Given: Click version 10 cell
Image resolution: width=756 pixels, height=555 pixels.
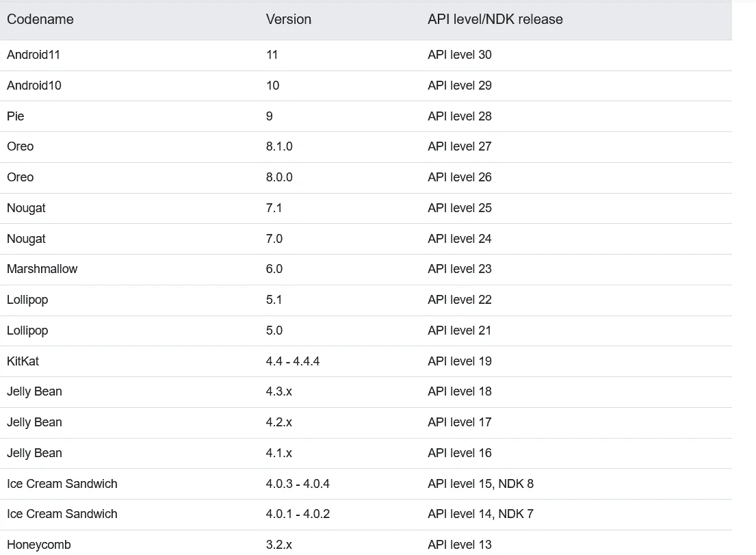Looking at the screenshot, I should (x=272, y=86).
